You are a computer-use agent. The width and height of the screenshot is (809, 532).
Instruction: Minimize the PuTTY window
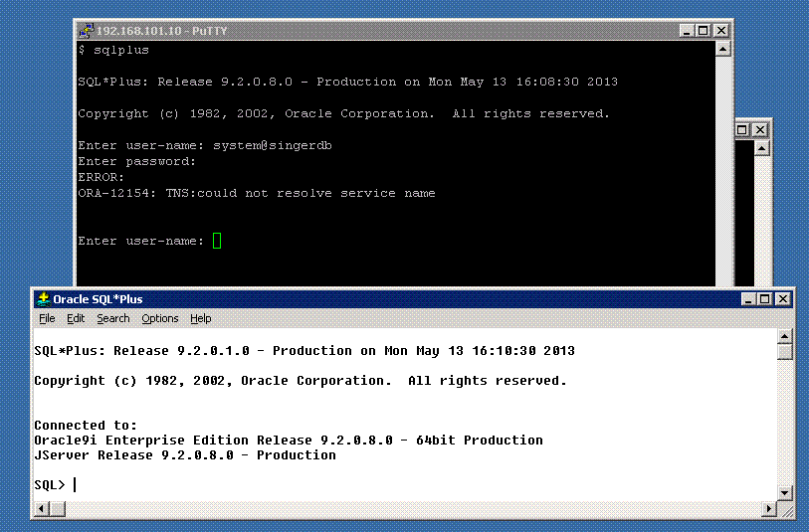687,31
